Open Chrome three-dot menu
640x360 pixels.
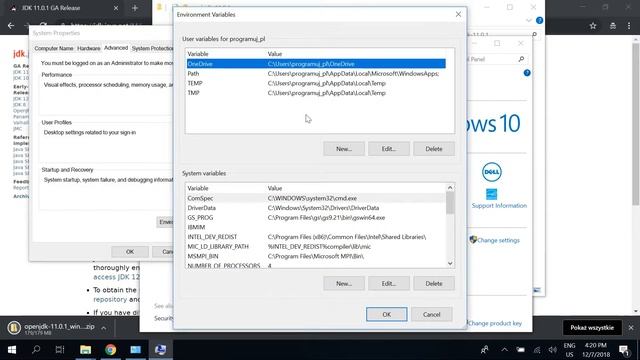click(x=629, y=26)
